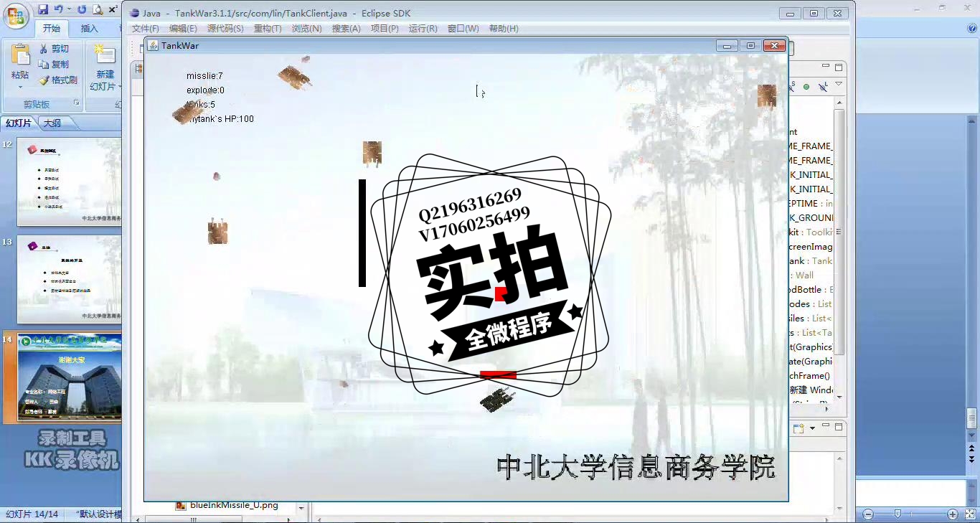
Task: Select slide 14 thumbnail
Action: point(69,377)
